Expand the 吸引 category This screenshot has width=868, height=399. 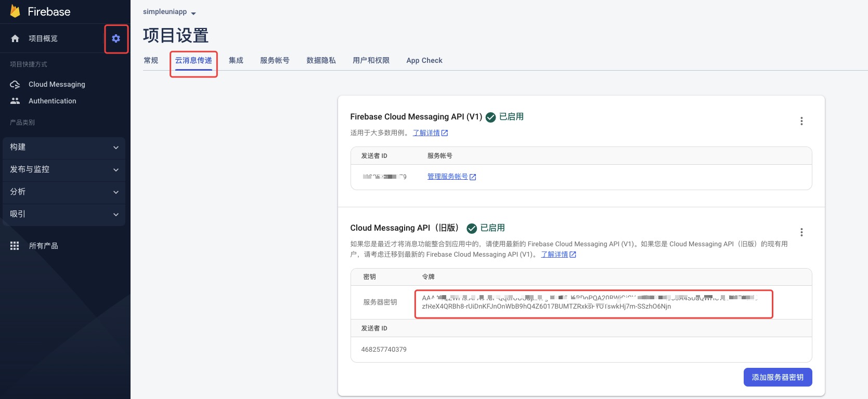tap(64, 215)
